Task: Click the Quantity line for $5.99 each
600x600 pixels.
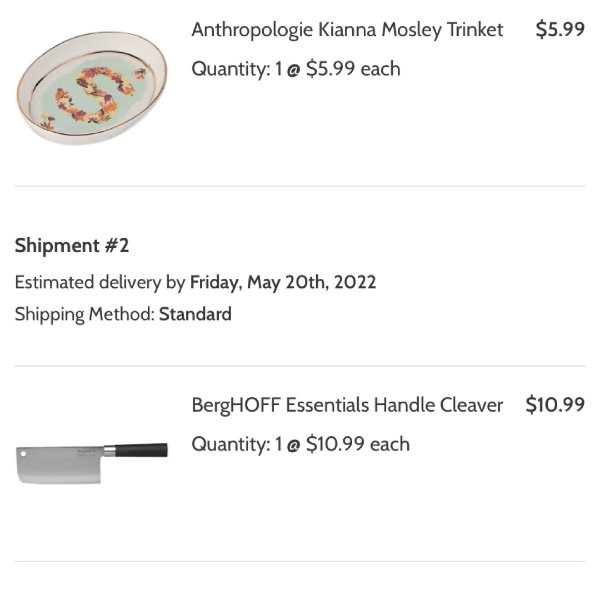Action: click(x=296, y=69)
